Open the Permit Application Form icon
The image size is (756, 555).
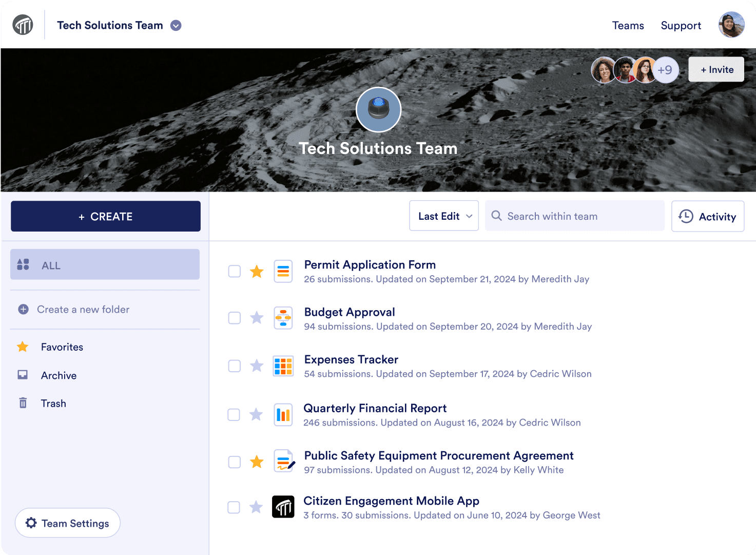283,272
